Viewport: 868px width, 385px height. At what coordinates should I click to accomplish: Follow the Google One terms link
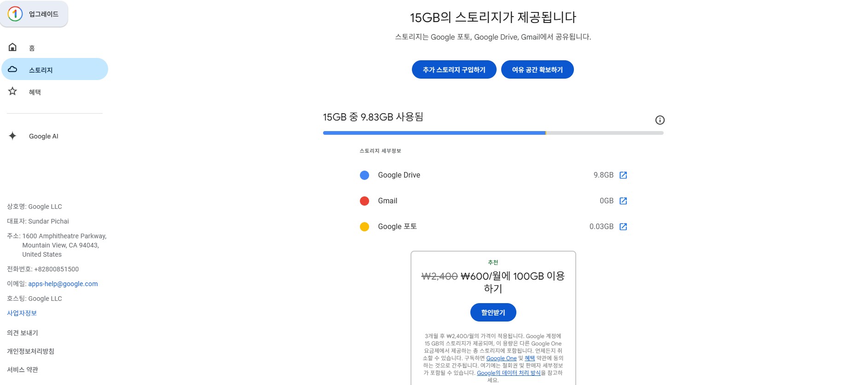pos(501,358)
